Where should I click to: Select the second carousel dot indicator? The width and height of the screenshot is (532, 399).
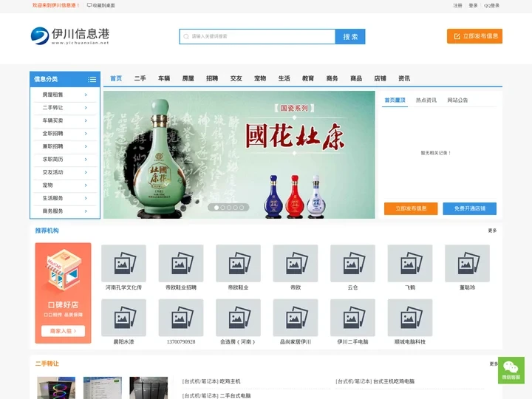pyautogui.click(x=222, y=208)
